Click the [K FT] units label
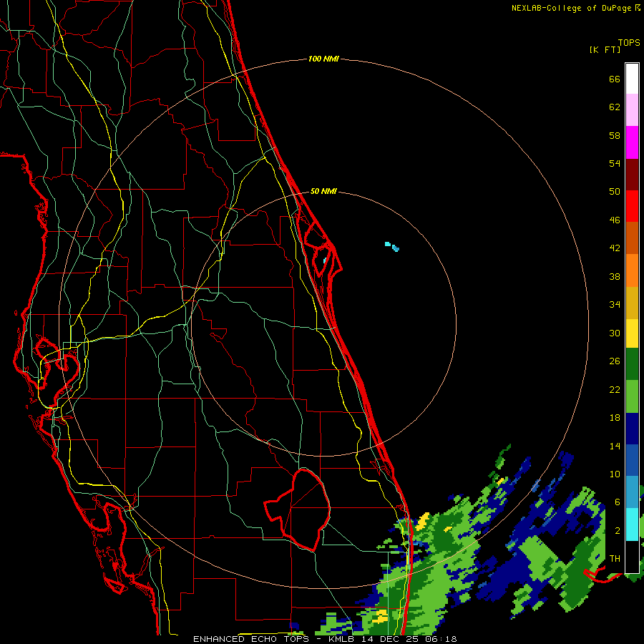Screen dimensions: 644x644 click(605, 49)
